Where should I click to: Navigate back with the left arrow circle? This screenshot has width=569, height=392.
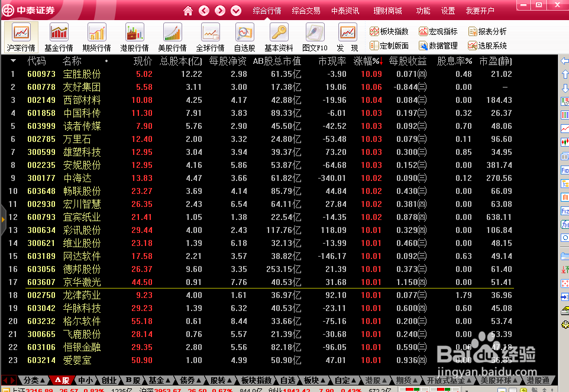click(x=204, y=11)
